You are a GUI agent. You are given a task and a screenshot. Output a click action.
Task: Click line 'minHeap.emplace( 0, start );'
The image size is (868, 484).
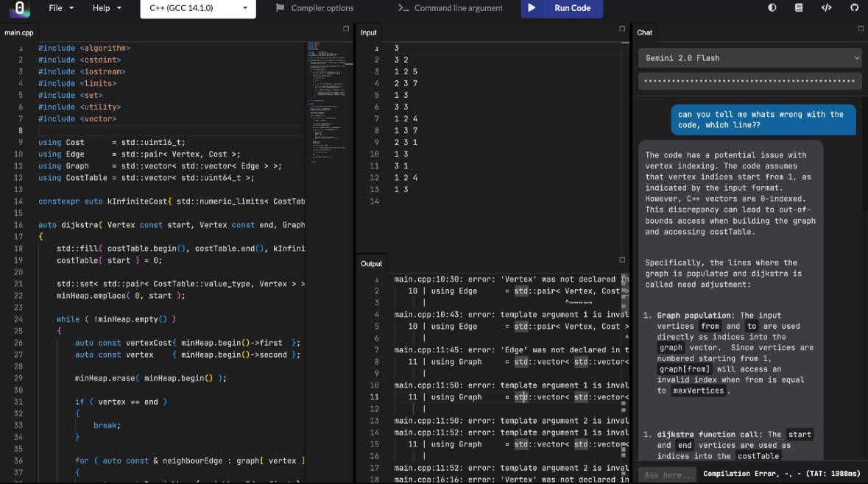tap(121, 296)
